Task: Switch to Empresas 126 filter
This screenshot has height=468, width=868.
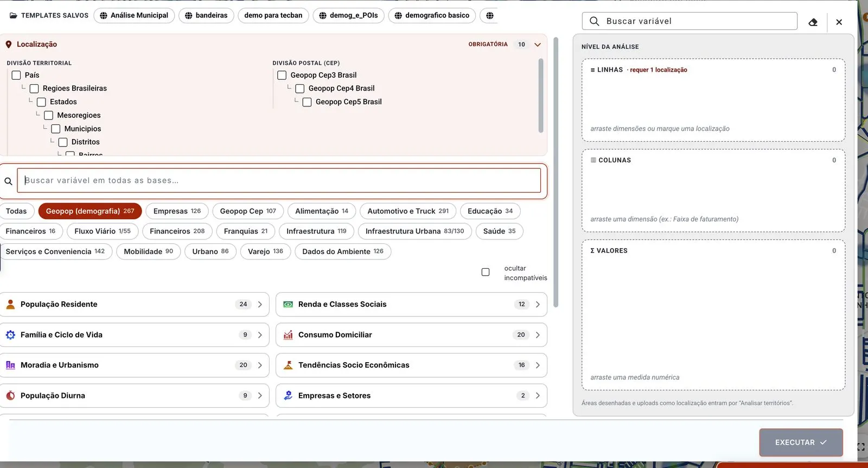Action: pos(177,211)
